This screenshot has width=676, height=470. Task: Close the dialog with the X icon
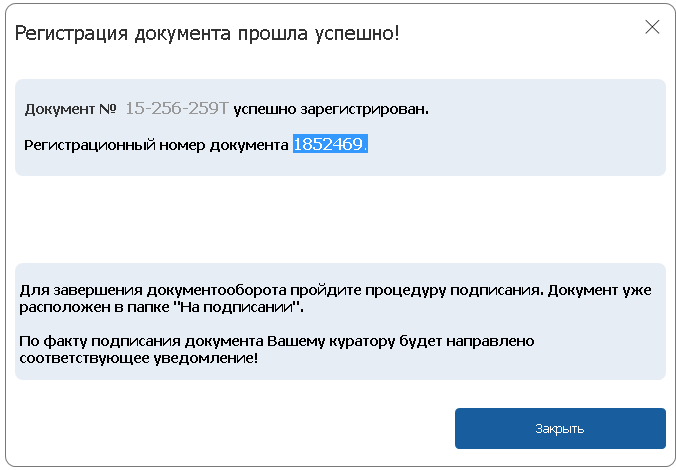tap(652, 27)
